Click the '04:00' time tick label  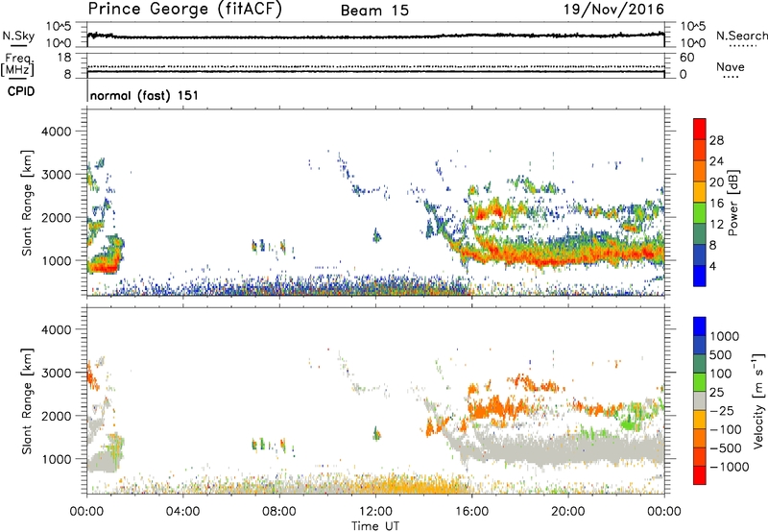tap(182, 512)
